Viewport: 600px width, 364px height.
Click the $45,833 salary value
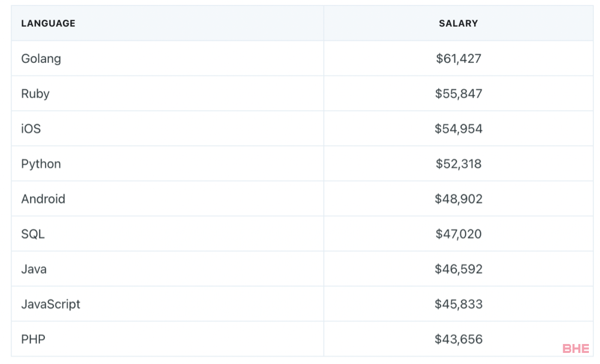pos(458,305)
